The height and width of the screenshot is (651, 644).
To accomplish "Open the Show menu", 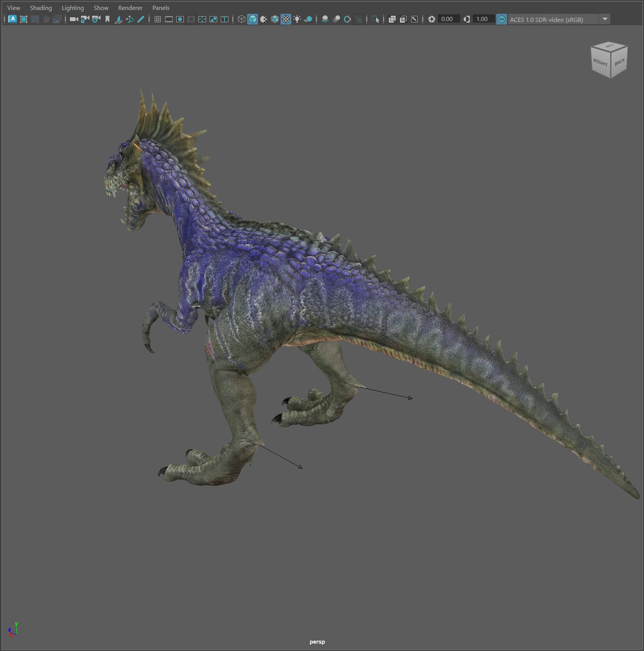I will click(101, 8).
